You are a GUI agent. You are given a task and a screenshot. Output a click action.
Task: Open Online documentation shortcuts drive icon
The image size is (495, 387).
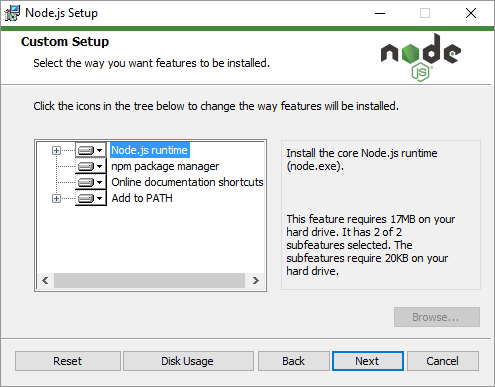click(86, 182)
